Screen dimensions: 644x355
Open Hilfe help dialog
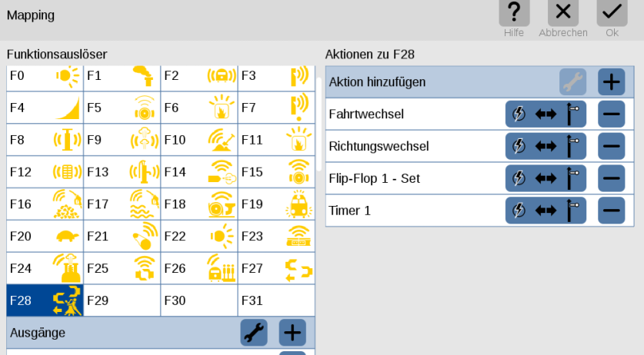(514, 18)
